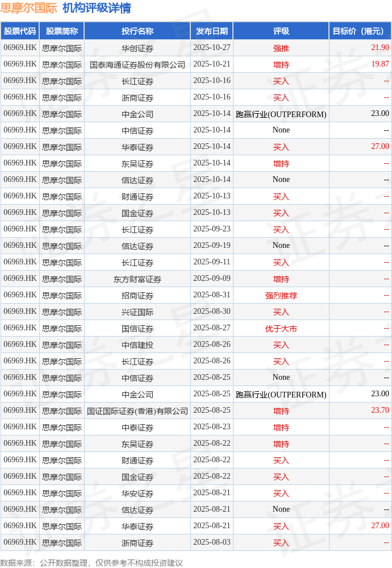Click the 强烈推荐 rating
392x568 pixels.
tap(281, 296)
